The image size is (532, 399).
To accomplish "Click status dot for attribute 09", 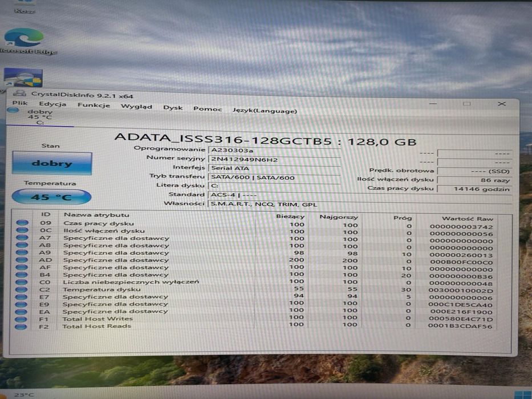I will tap(22, 222).
